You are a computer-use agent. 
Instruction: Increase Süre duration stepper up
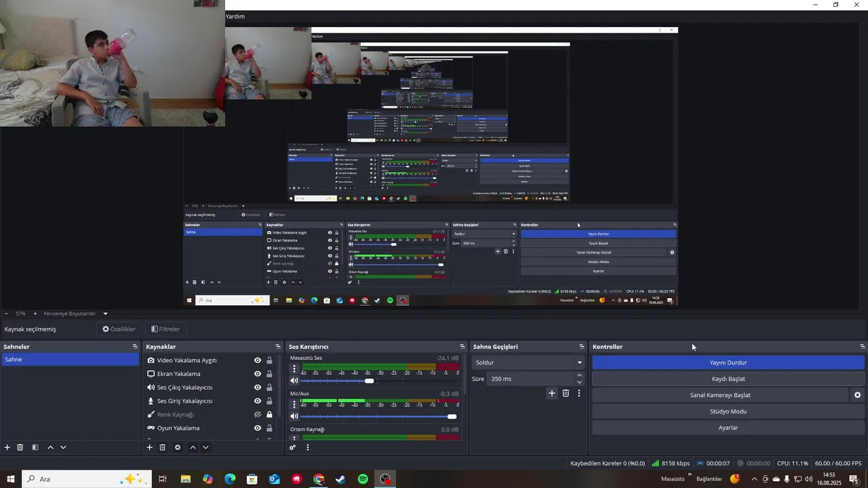[x=579, y=375]
